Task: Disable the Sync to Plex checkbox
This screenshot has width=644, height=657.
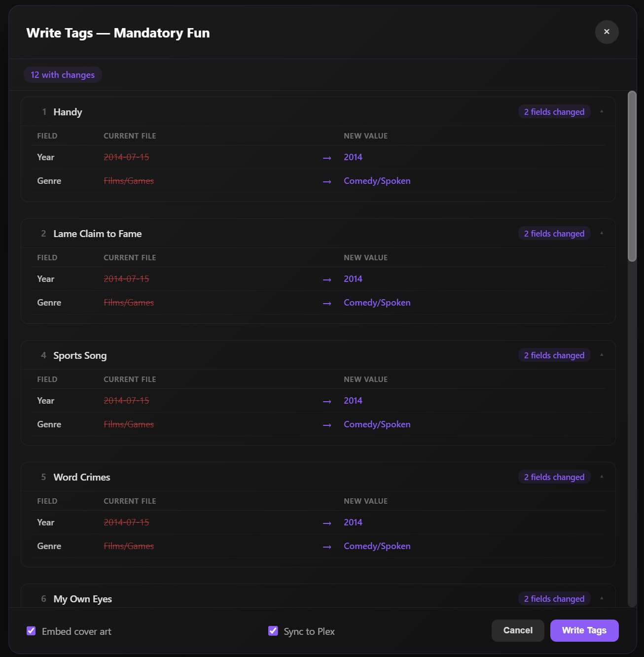Action: (273, 631)
